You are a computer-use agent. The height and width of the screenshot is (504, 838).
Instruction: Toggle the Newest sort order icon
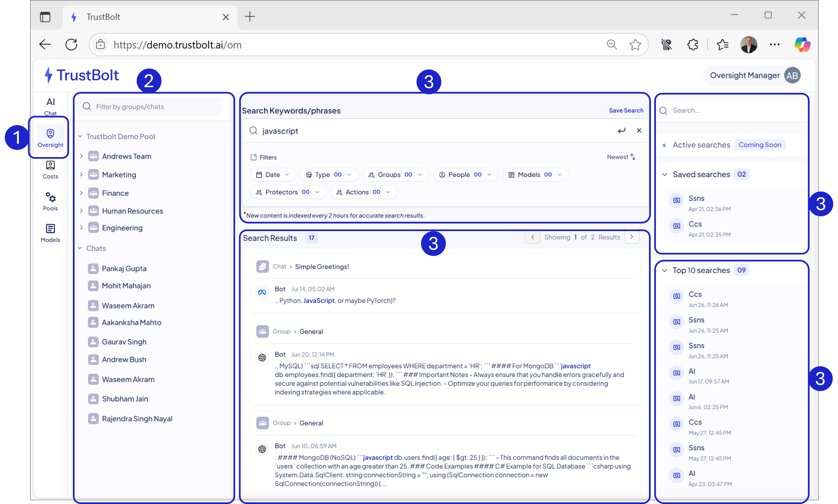(x=633, y=157)
